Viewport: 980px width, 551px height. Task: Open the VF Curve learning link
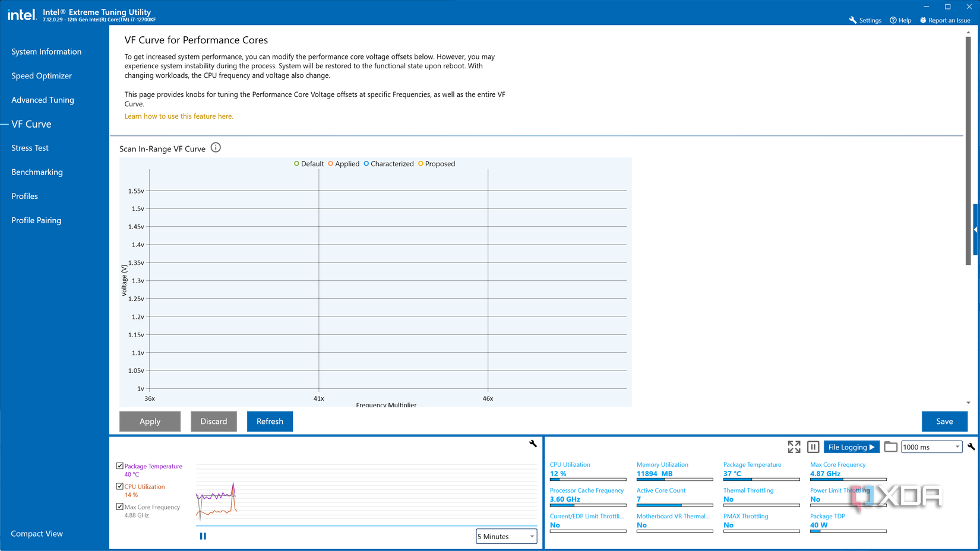[178, 116]
